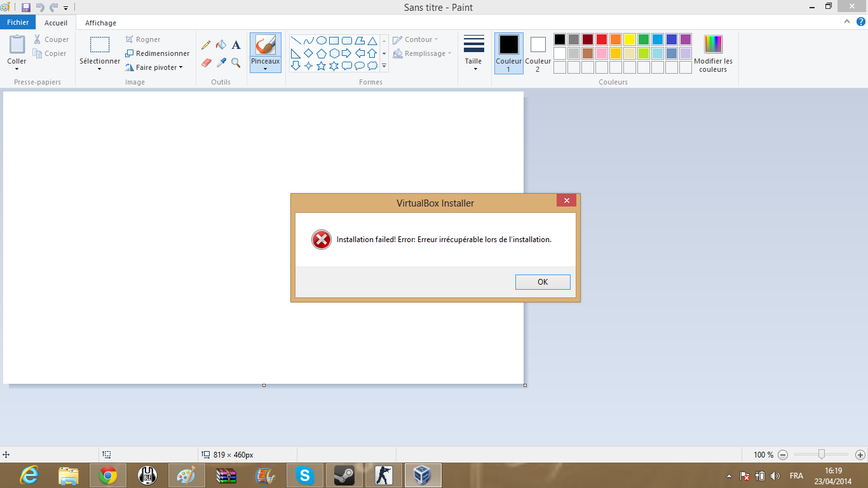
Task: Open the Fichier menu
Action: 18,22
